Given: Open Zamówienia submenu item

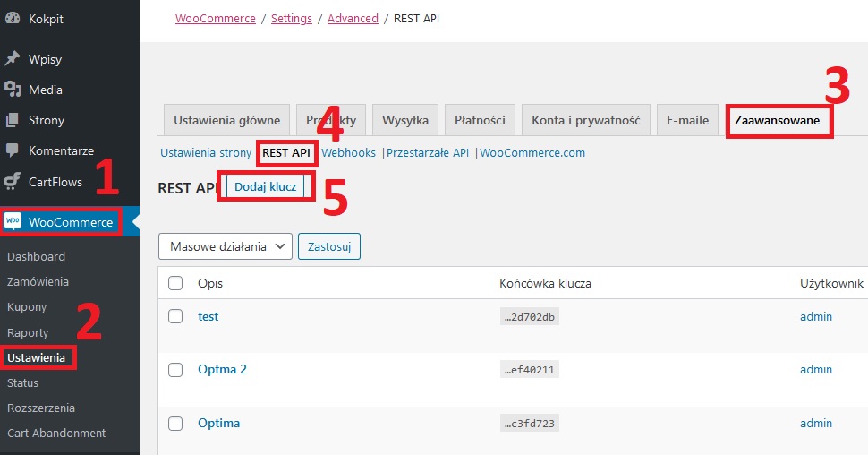Looking at the screenshot, I should click(x=38, y=281).
